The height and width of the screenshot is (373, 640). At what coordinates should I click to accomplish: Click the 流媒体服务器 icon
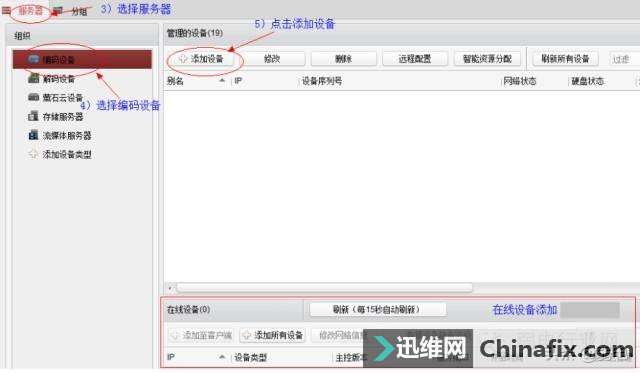(x=33, y=135)
